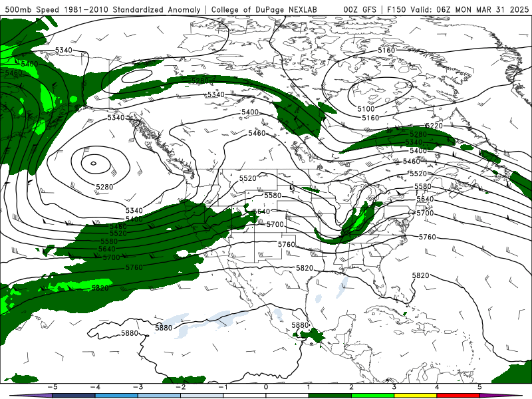Click the colorbar tick label −5

53,387
